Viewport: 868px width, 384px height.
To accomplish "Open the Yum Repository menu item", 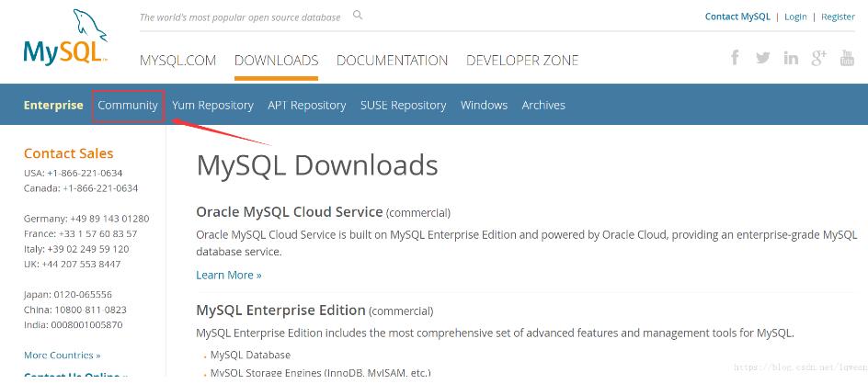I will click(212, 105).
